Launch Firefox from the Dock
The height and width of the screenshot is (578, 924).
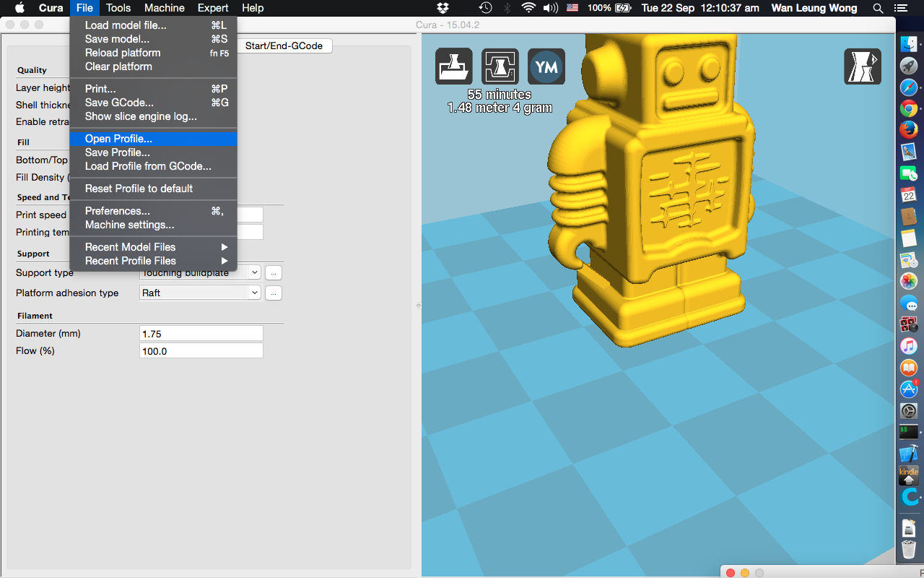click(909, 130)
